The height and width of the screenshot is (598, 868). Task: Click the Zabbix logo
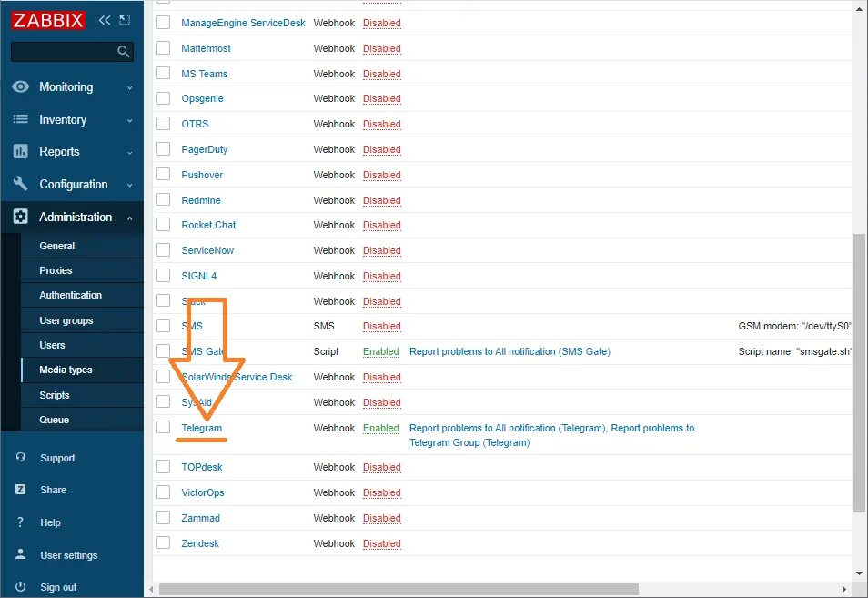coord(47,21)
